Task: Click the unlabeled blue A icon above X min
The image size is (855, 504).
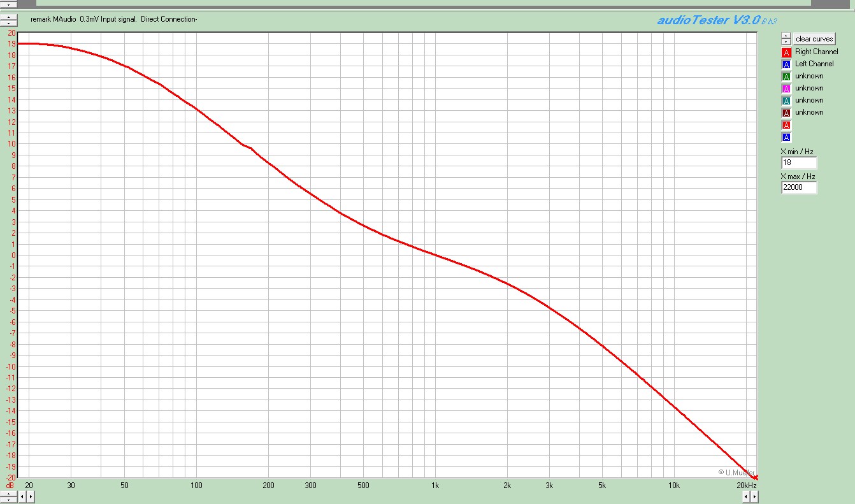Action: click(786, 137)
